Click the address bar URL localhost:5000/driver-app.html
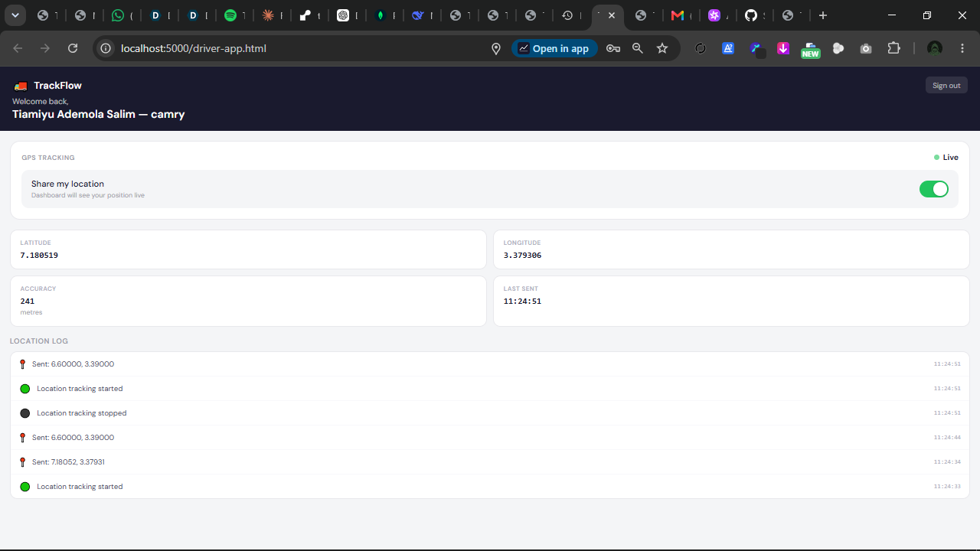The image size is (980, 551). click(194, 48)
